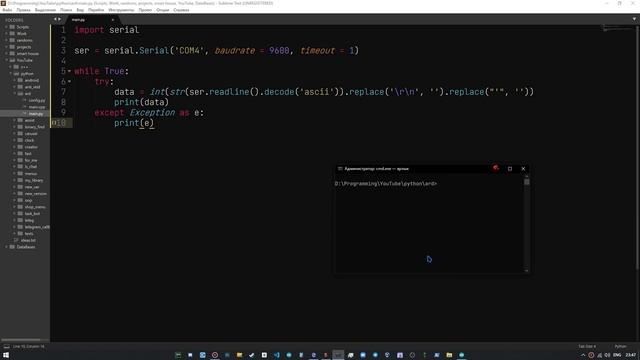Close the cmd window

pyautogui.click(x=523, y=169)
